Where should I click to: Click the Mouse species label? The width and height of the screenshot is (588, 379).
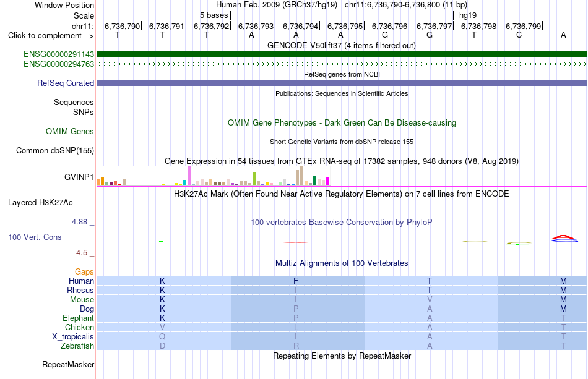82,300
